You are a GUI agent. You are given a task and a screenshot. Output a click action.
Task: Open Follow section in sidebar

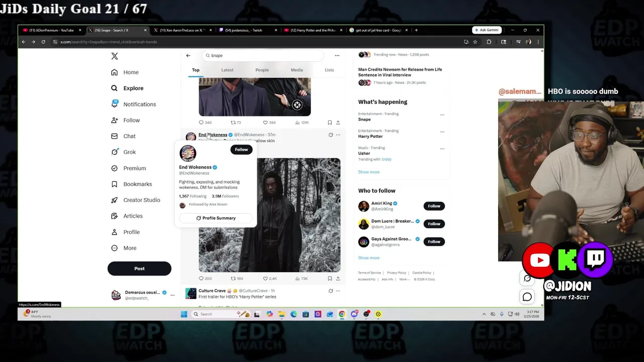click(125, 120)
